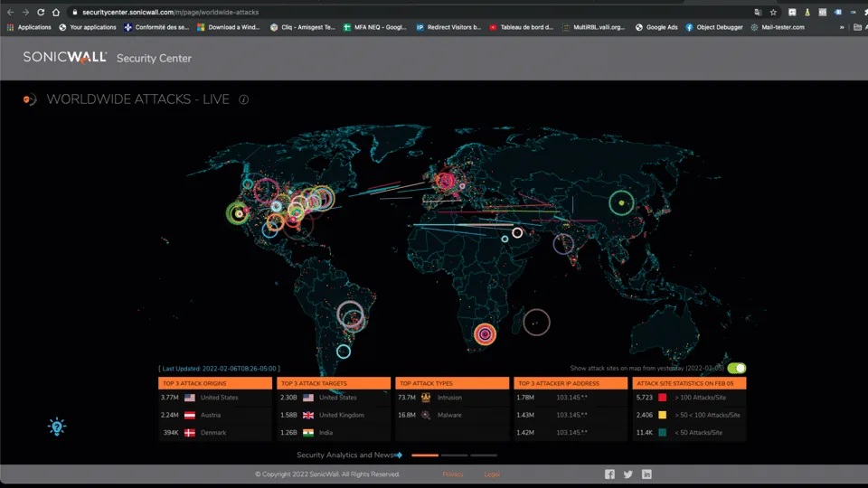Click the red >100 Attacks/Site swatch

pyautogui.click(x=662, y=398)
